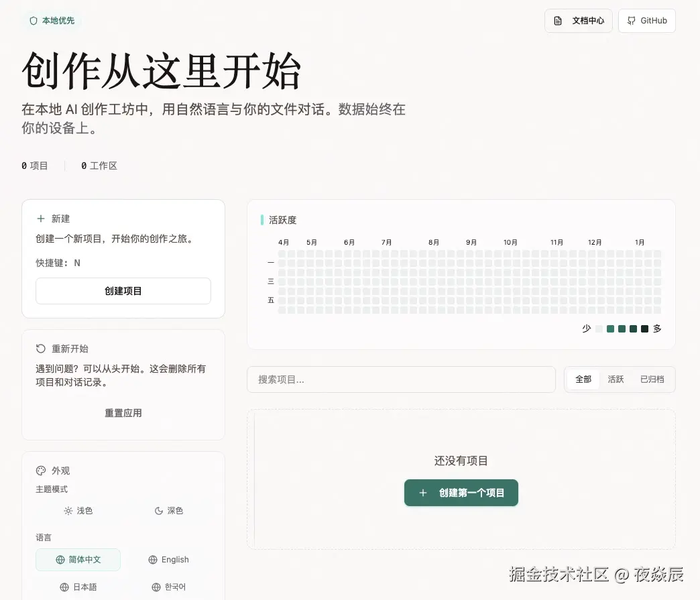Click 创建第一个项目 button
This screenshot has width=700, height=600.
point(461,493)
